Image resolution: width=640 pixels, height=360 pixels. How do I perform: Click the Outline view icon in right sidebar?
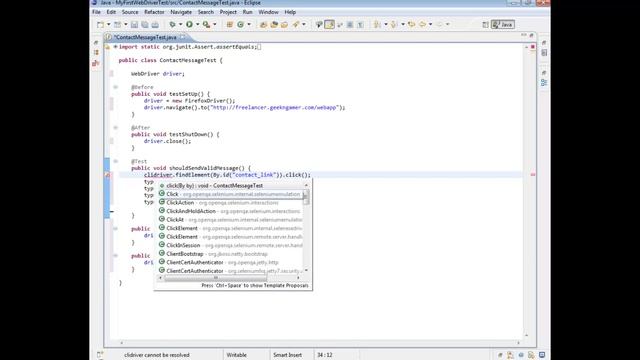544,83
